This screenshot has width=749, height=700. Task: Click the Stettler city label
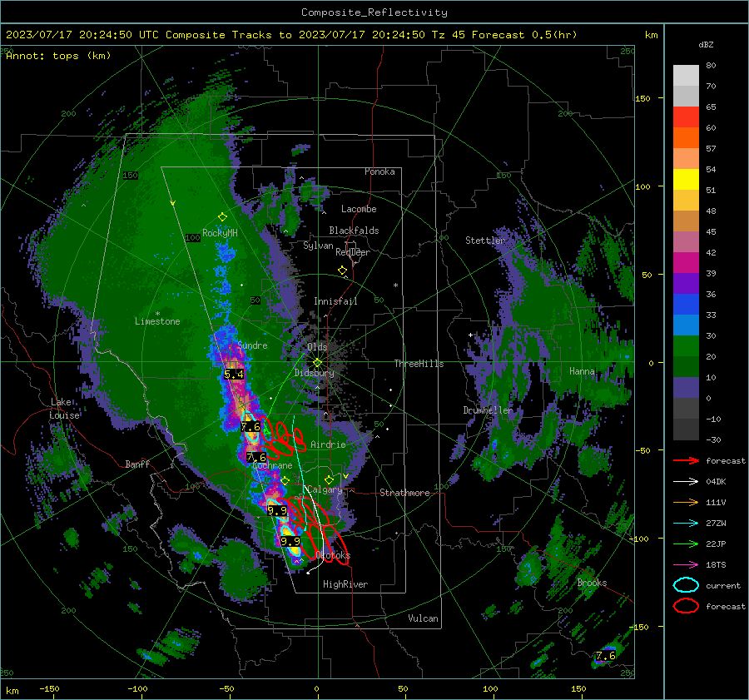click(485, 241)
